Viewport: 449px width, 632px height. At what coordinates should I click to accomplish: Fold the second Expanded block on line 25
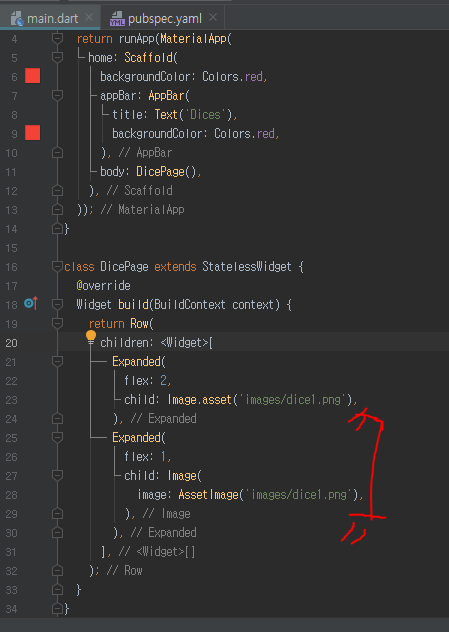58,437
